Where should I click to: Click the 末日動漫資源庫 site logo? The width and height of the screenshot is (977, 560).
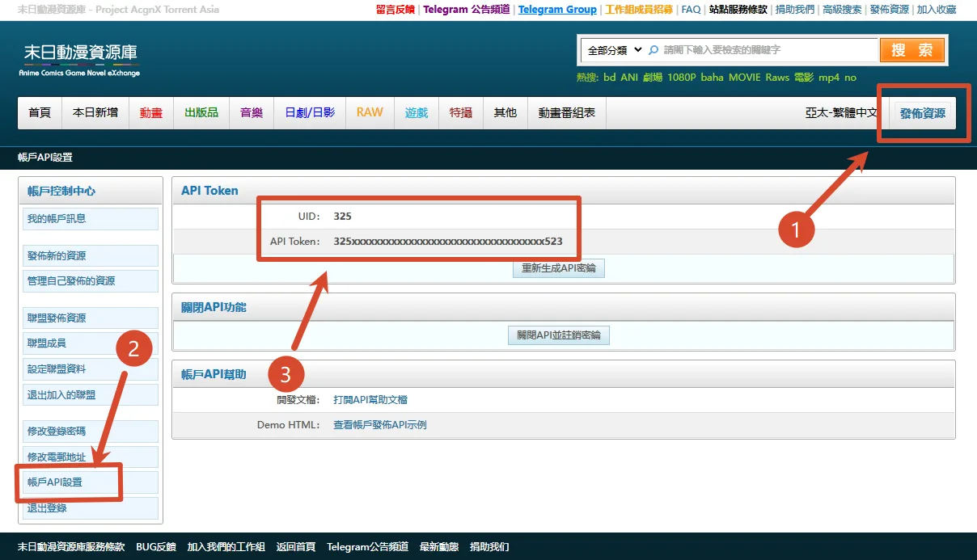[80, 60]
